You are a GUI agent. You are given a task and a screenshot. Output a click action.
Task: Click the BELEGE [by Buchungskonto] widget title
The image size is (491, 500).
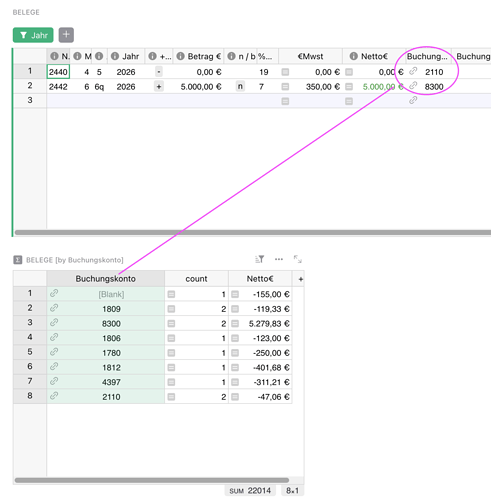[x=75, y=260]
